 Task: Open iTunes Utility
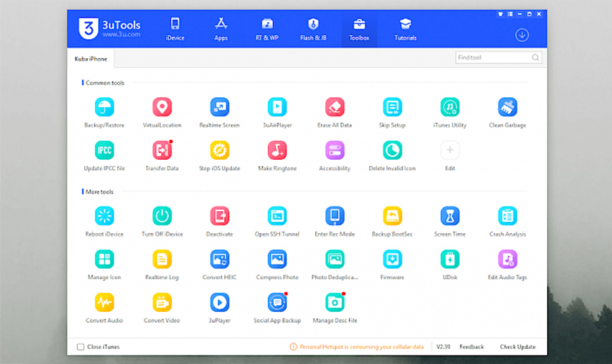[450, 107]
